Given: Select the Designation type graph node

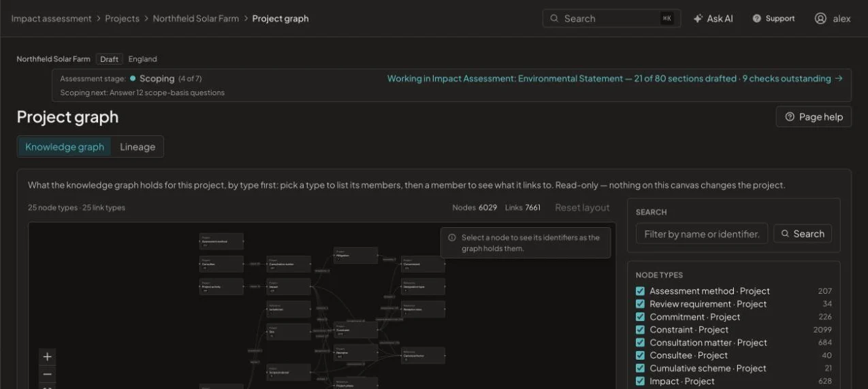Looking at the screenshot, I should [423, 286].
